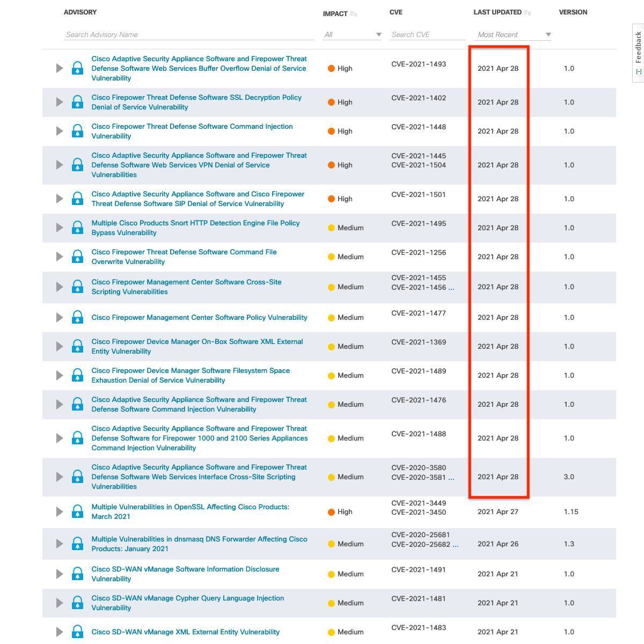Click the lock icon for SSL Decryption Policy advisory

(x=77, y=102)
